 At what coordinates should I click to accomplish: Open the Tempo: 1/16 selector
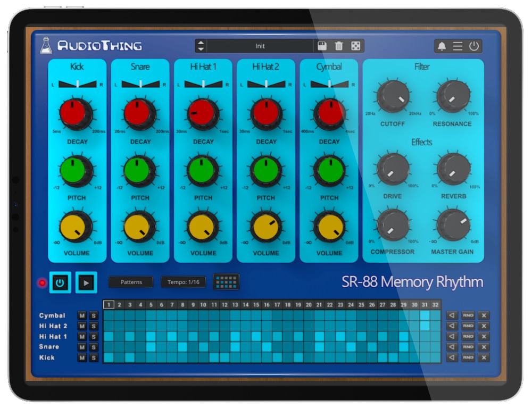pyautogui.click(x=183, y=282)
